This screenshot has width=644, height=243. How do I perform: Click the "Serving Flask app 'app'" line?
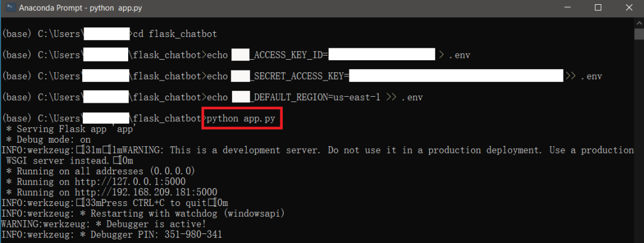click(72, 129)
